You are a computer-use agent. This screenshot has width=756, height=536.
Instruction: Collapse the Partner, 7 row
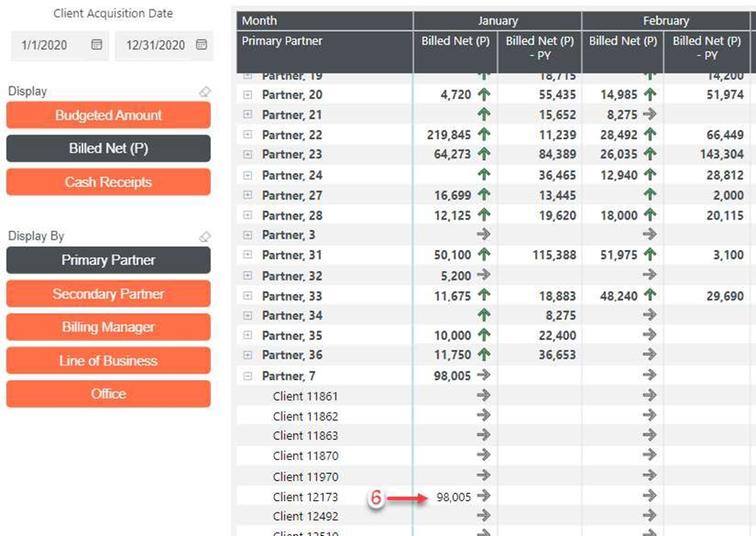[x=248, y=376]
